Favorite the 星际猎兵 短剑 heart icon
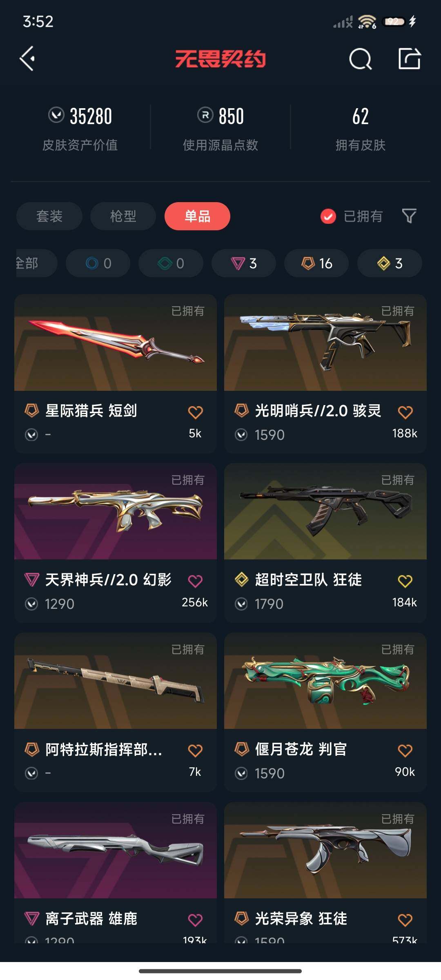This screenshot has width=441, height=980. click(x=195, y=412)
